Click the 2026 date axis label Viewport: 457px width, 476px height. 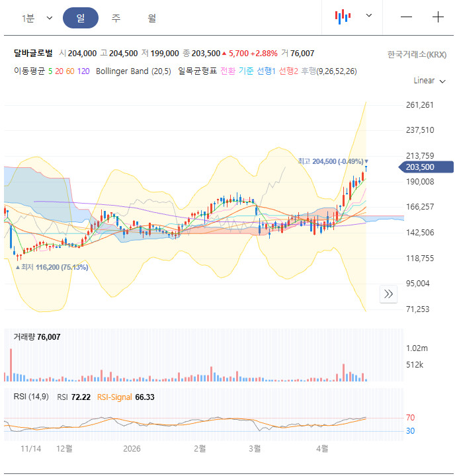132,449
